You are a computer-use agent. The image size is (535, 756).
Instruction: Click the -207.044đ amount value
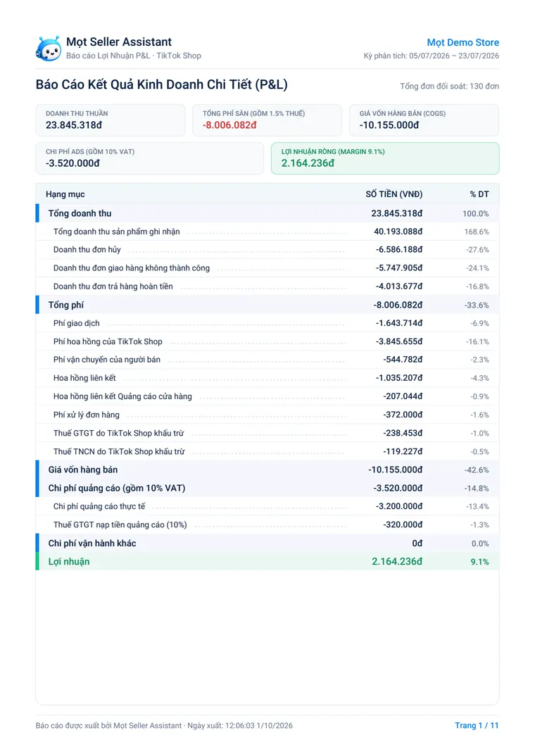coord(403,396)
